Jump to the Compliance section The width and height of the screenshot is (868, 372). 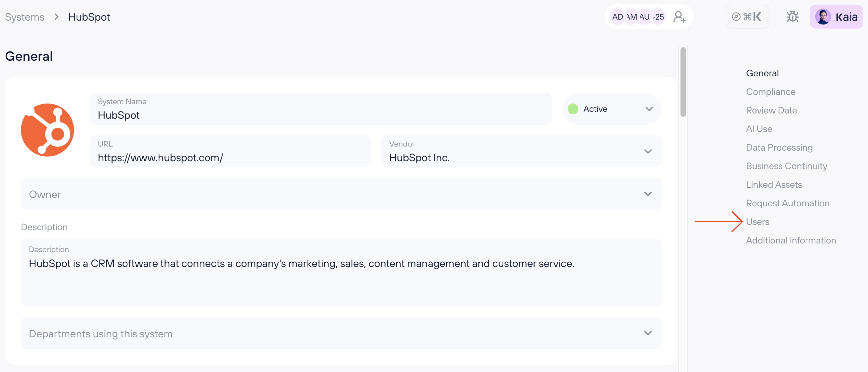[771, 92]
